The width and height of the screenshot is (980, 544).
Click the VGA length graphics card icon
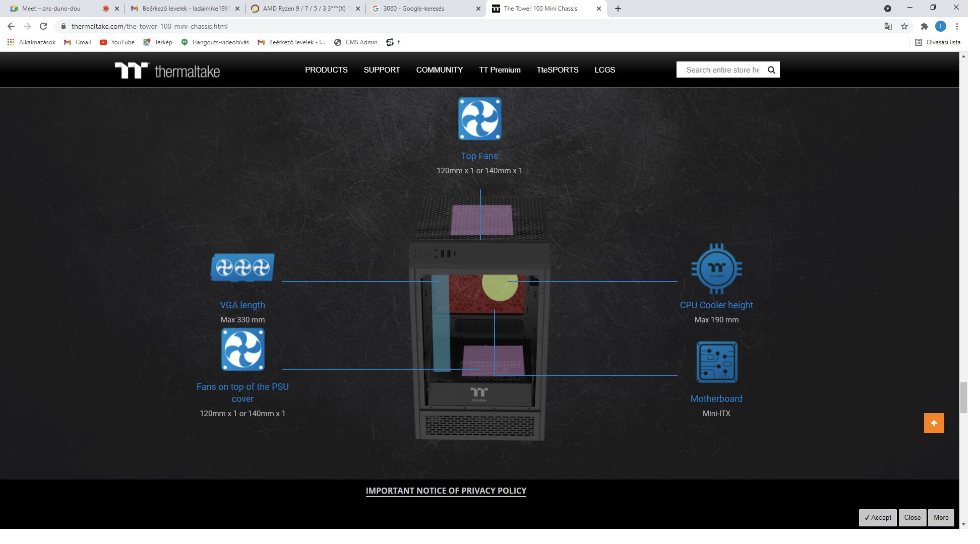point(242,267)
